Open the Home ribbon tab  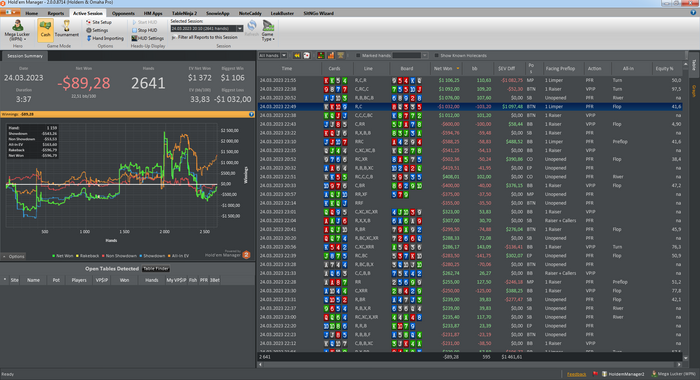coord(32,13)
